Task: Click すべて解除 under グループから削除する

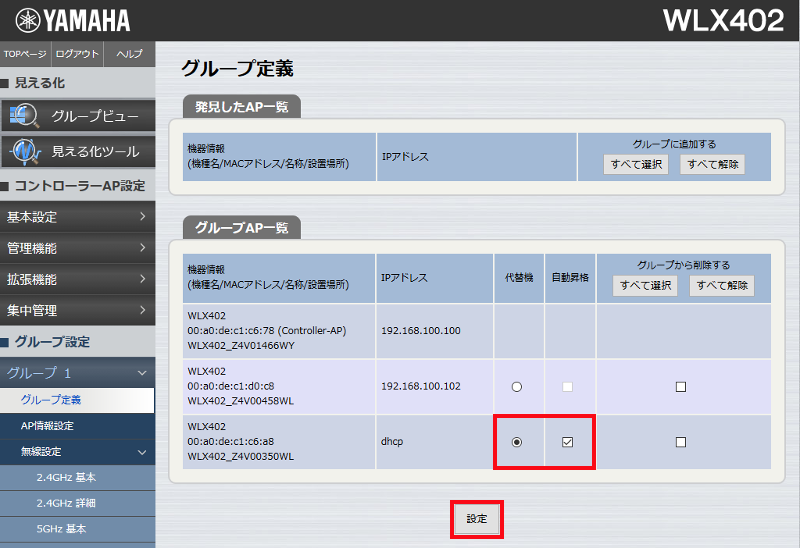Action: [721, 286]
